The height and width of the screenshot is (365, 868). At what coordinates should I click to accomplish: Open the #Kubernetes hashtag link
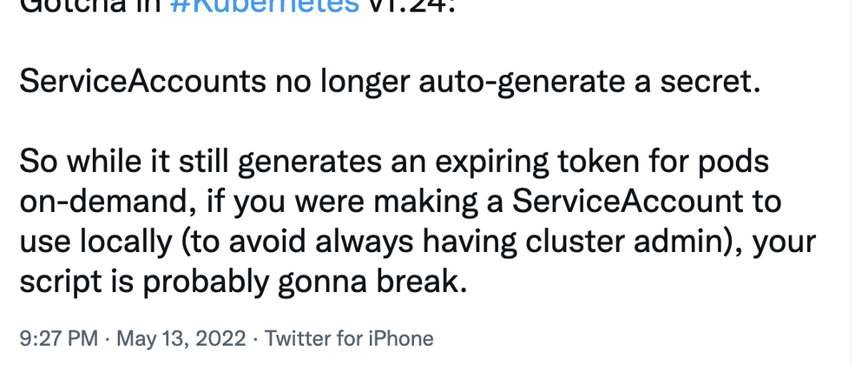(x=261, y=7)
